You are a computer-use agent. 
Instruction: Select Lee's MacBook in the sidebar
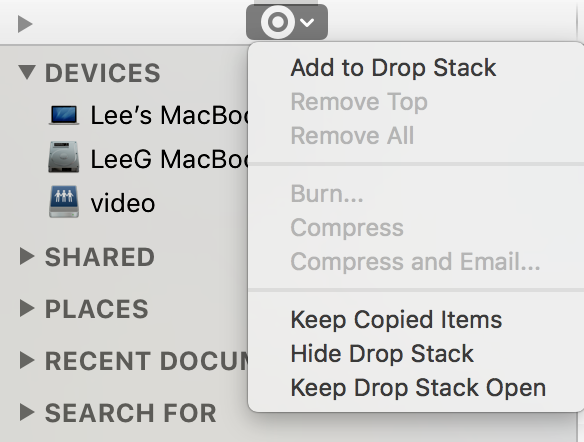coord(169,115)
